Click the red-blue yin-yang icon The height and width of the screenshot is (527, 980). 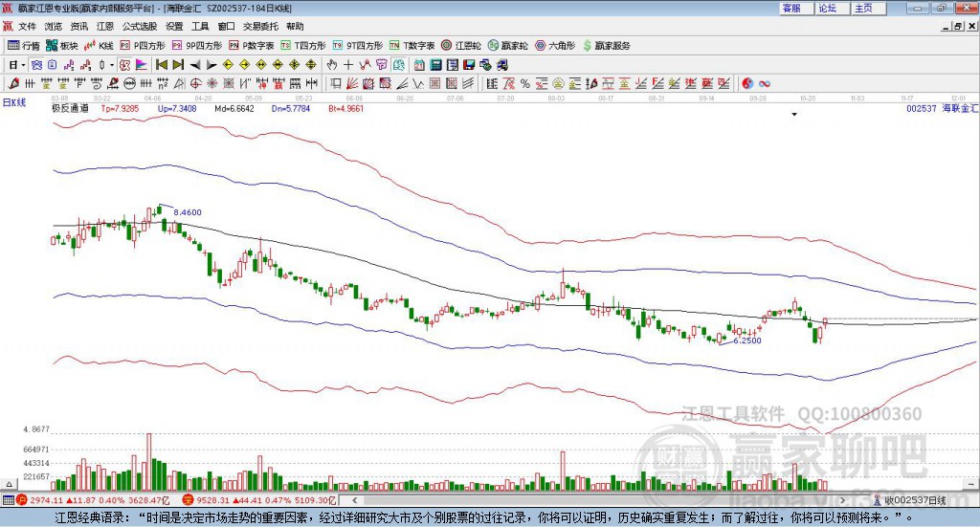click(746, 83)
